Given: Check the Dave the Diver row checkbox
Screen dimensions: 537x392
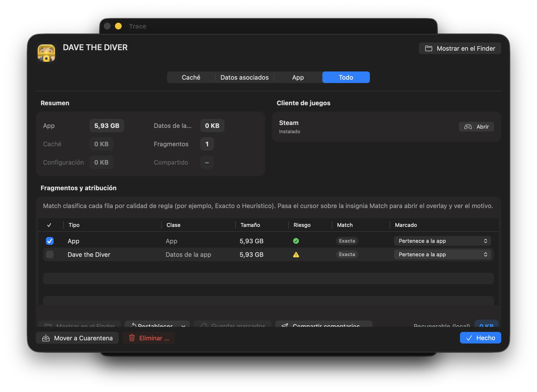Looking at the screenshot, I should tap(50, 254).
